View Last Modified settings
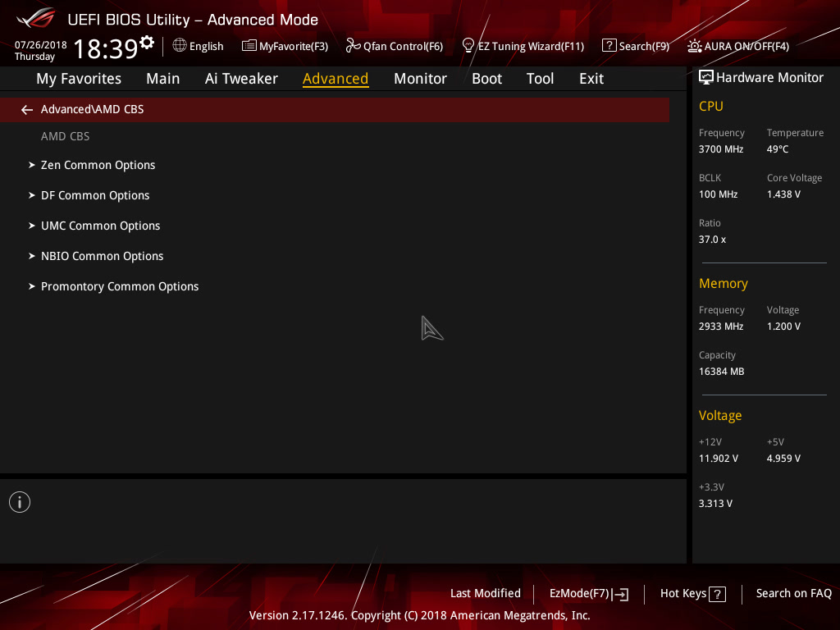The width and height of the screenshot is (840, 630). (x=486, y=594)
